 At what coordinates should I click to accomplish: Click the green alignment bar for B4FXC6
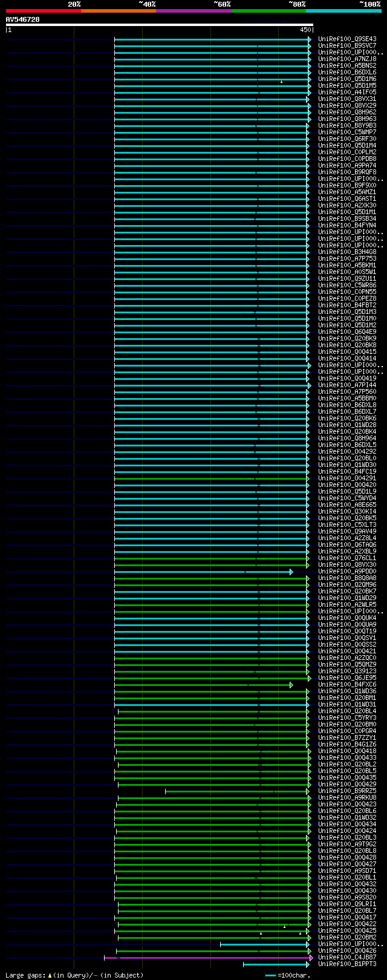pos(203,685)
